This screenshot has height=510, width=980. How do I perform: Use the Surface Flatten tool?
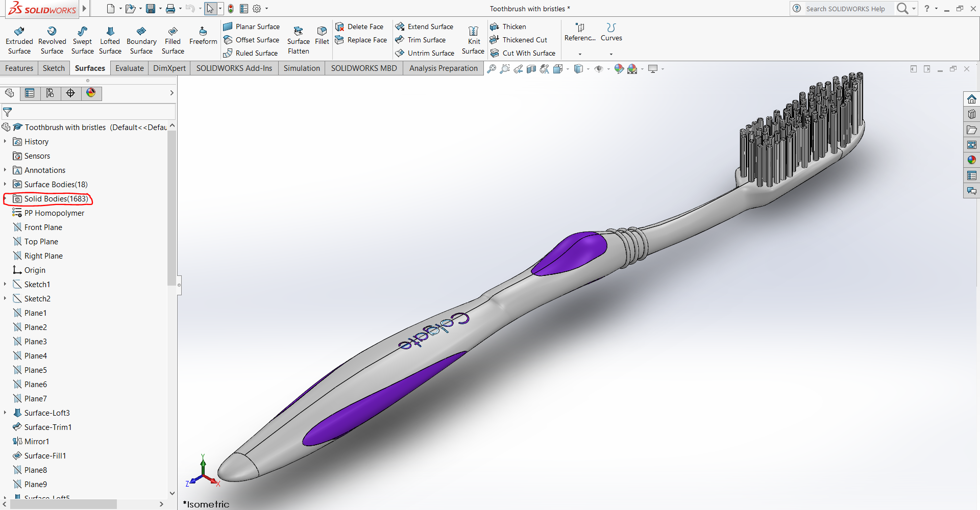pyautogui.click(x=299, y=40)
